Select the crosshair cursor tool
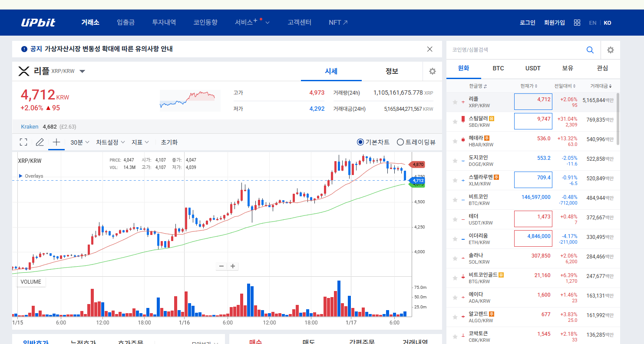This screenshot has height=344, width=644. click(x=56, y=142)
